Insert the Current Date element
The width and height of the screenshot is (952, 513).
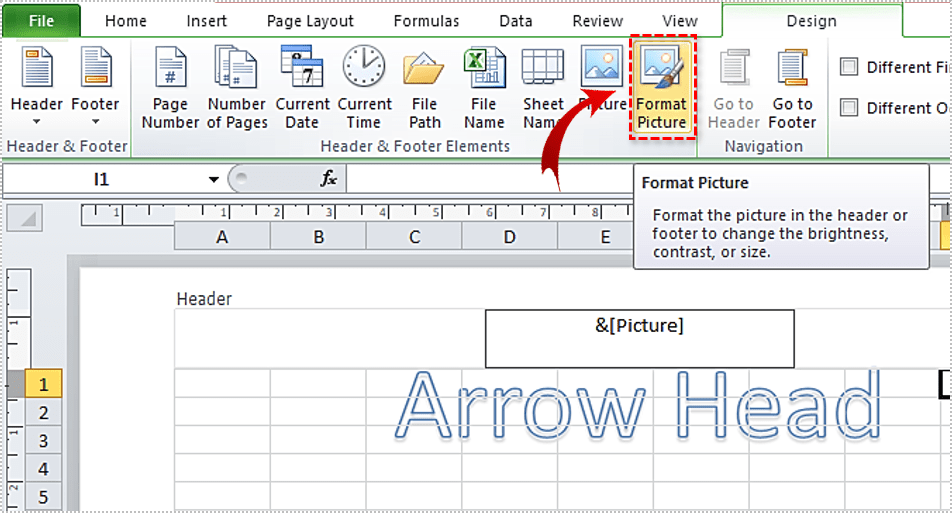point(302,88)
